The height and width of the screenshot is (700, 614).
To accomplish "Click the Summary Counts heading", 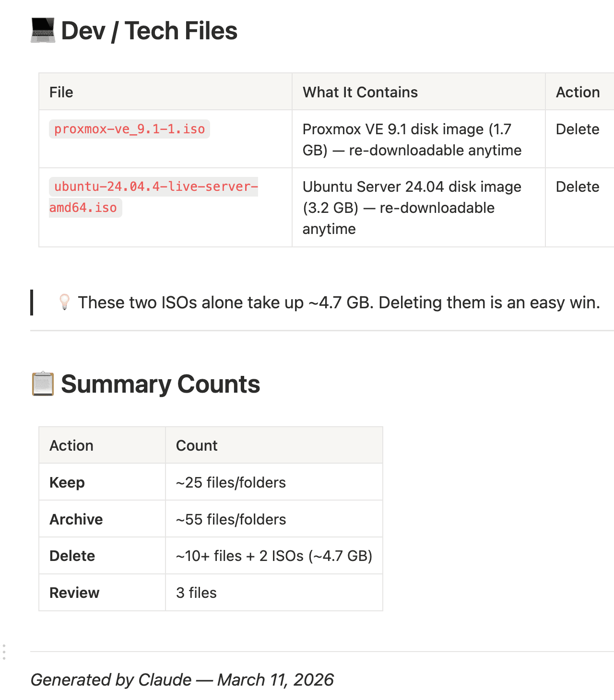I will [x=160, y=384].
